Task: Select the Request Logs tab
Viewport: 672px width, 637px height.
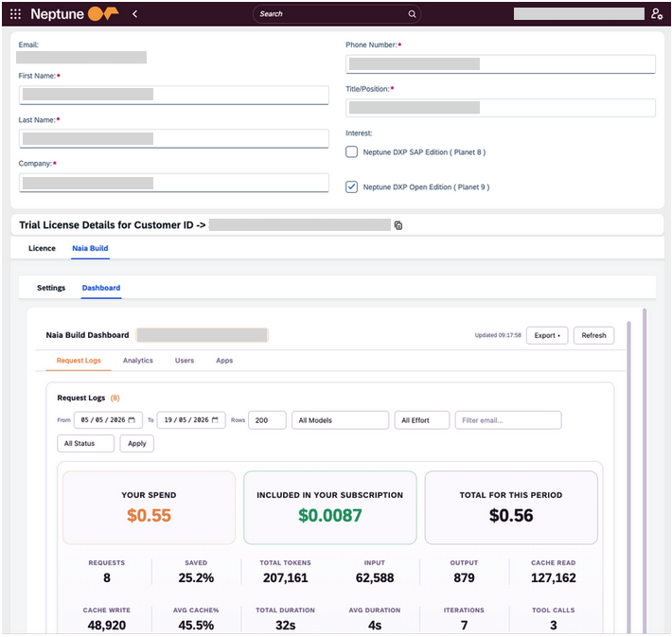Action: click(x=79, y=361)
